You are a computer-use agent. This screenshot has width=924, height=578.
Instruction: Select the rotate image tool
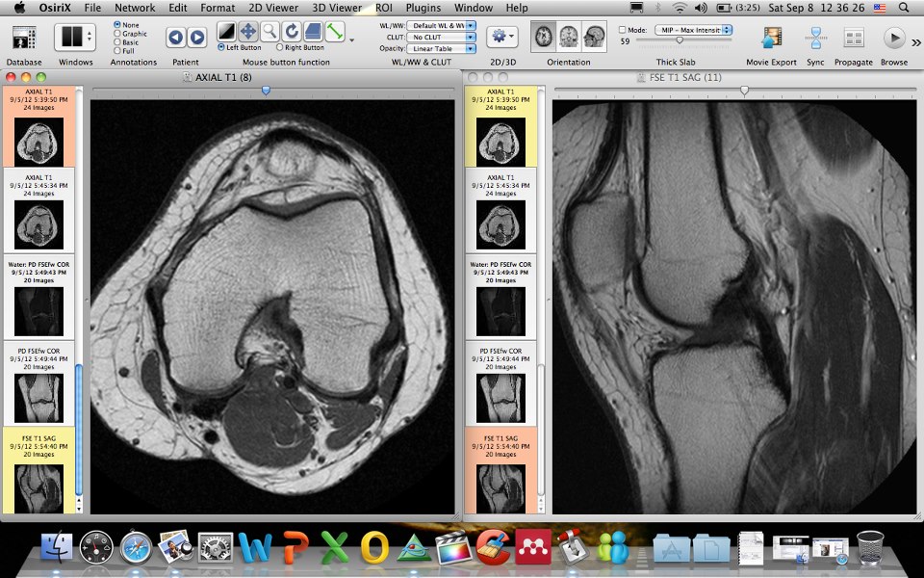[x=292, y=31]
